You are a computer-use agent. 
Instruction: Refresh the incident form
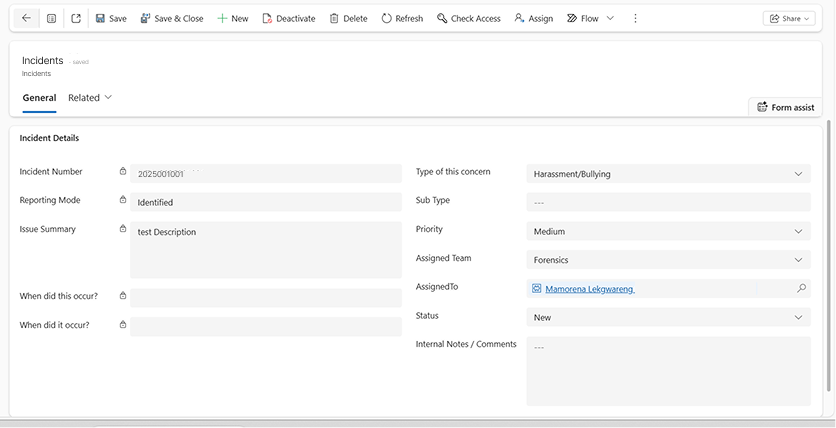click(402, 18)
